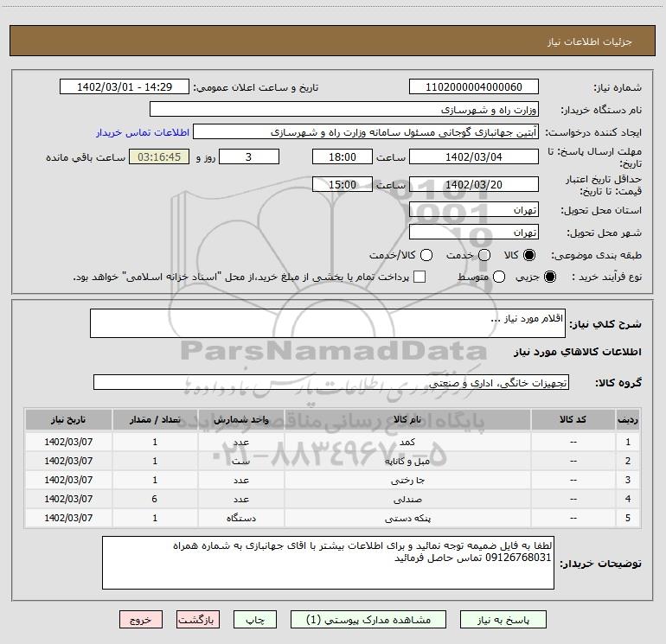
Task: Click the تاریخ نیاز column header
Action: click(68, 419)
